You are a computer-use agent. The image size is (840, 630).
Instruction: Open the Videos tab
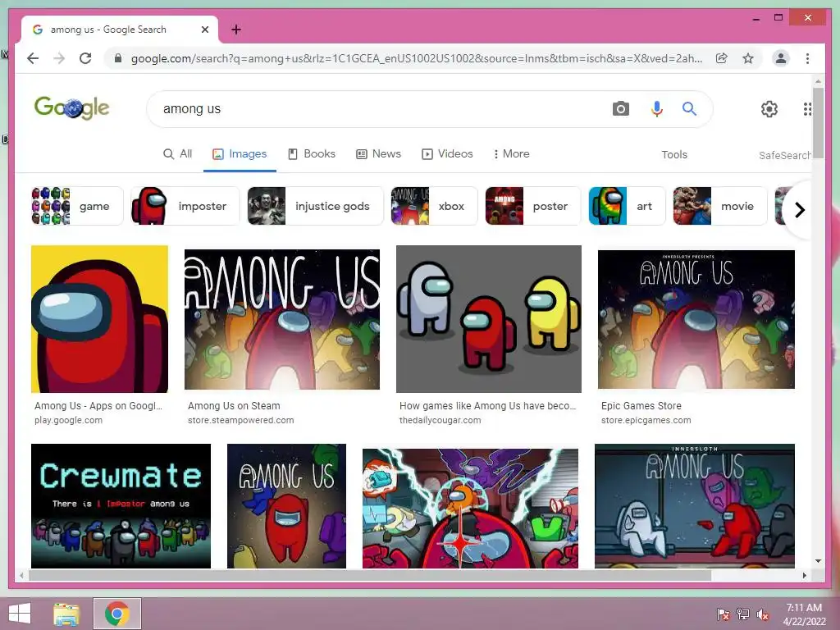pyautogui.click(x=447, y=154)
